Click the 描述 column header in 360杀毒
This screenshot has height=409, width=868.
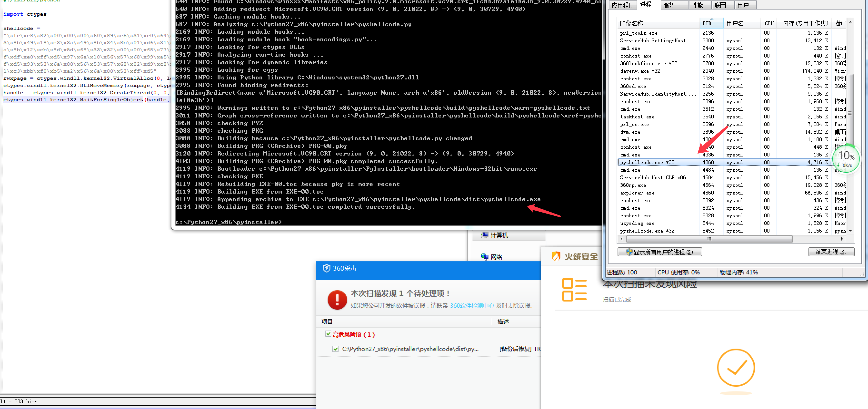coord(503,322)
